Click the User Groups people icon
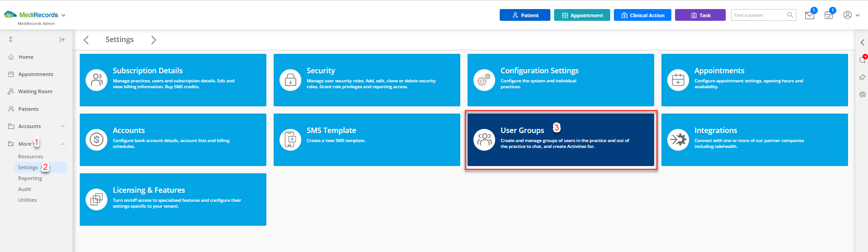Screen dimensions: 868x252 click(484, 140)
